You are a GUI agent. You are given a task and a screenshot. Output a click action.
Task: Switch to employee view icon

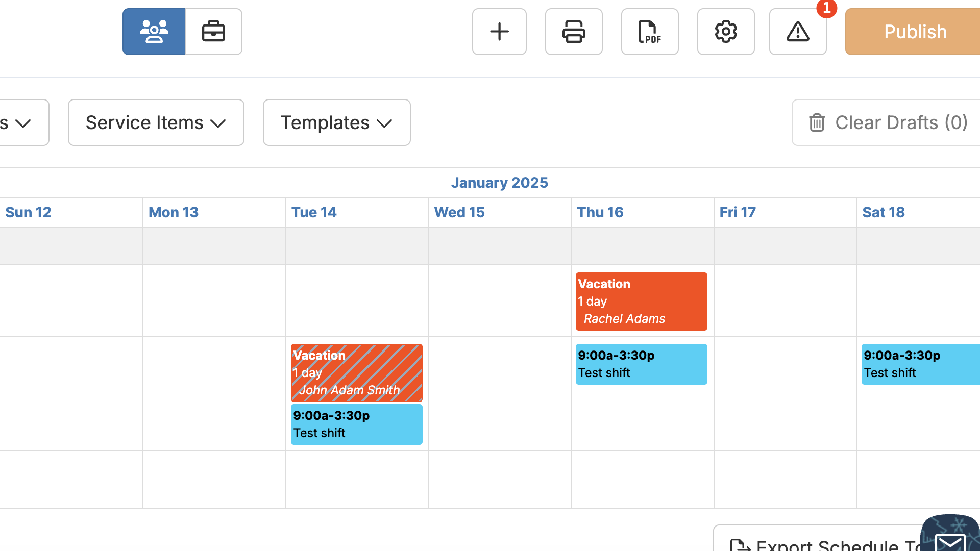click(154, 32)
